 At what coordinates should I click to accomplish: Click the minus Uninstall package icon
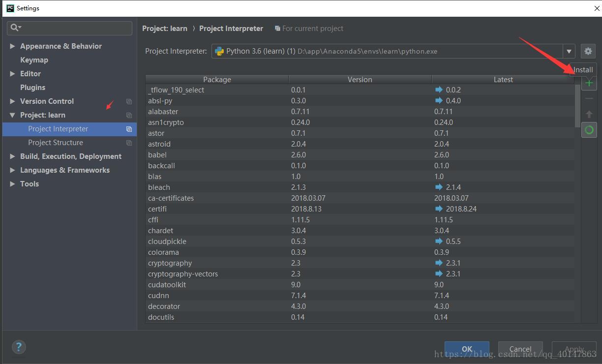point(589,99)
